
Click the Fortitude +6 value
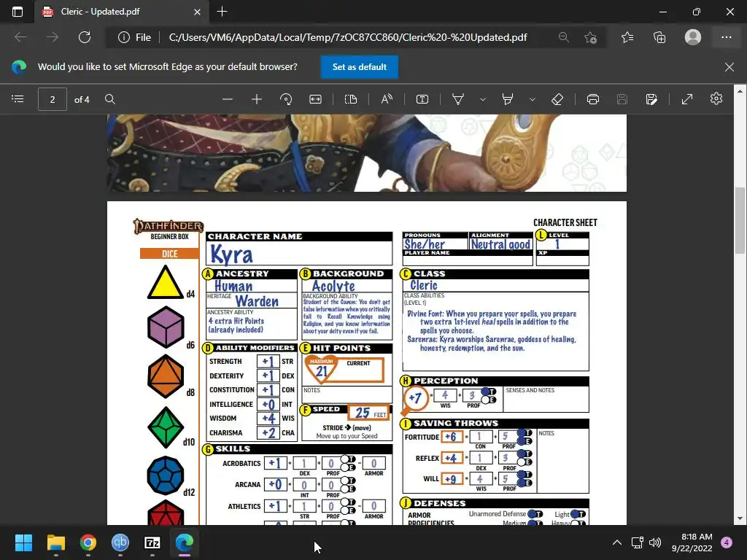click(451, 437)
